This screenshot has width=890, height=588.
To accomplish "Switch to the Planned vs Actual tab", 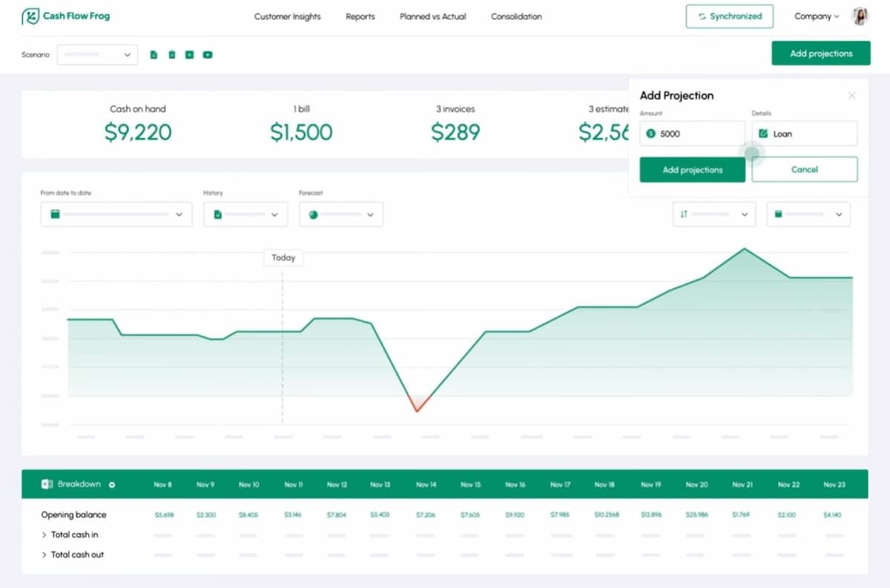I will pos(432,16).
